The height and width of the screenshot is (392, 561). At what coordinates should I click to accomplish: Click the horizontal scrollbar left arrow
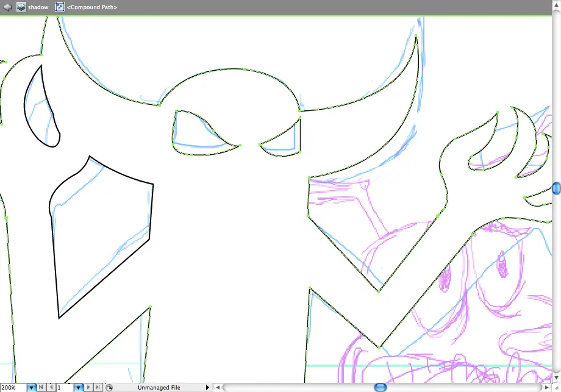[218, 387]
